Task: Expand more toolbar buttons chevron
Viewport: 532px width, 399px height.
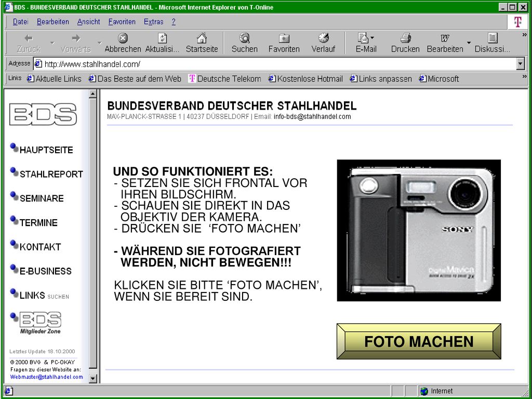Action: (525, 35)
